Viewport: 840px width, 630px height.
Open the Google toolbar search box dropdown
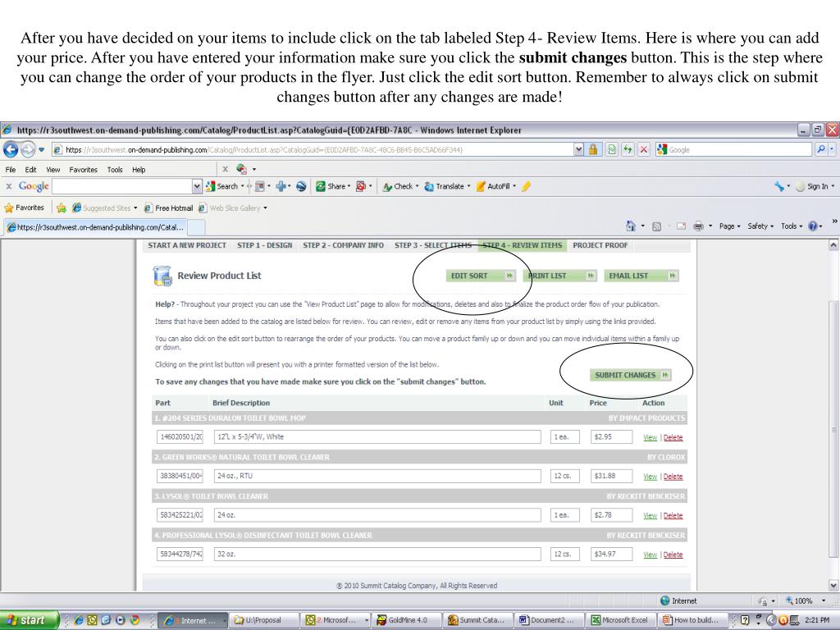(197, 186)
